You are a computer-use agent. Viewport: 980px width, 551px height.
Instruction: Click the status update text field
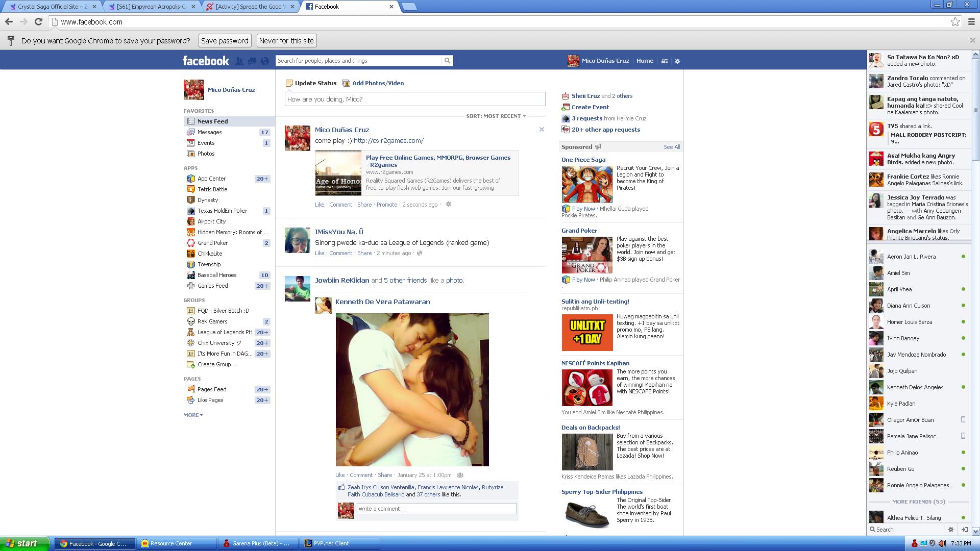[x=414, y=99]
